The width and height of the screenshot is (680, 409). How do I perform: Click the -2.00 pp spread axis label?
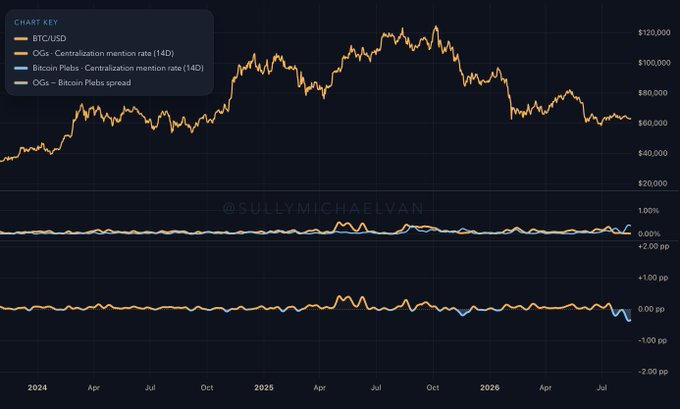(x=652, y=372)
